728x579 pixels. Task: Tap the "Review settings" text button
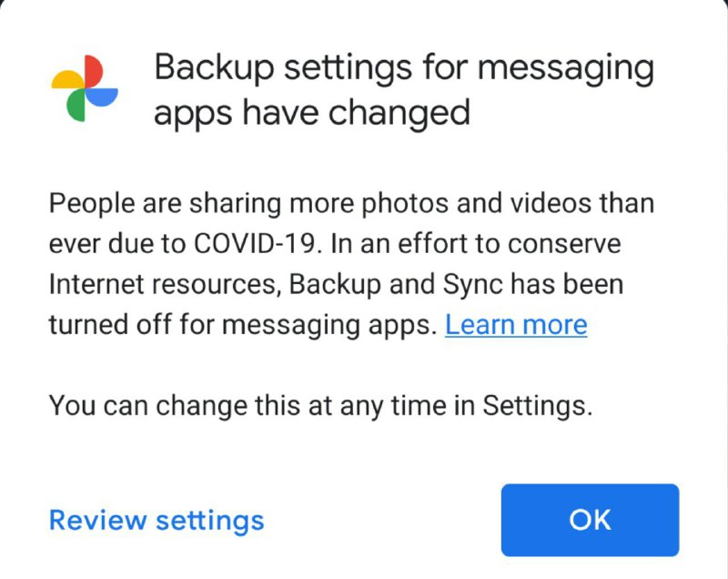pyautogui.click(x=157, y=520)
